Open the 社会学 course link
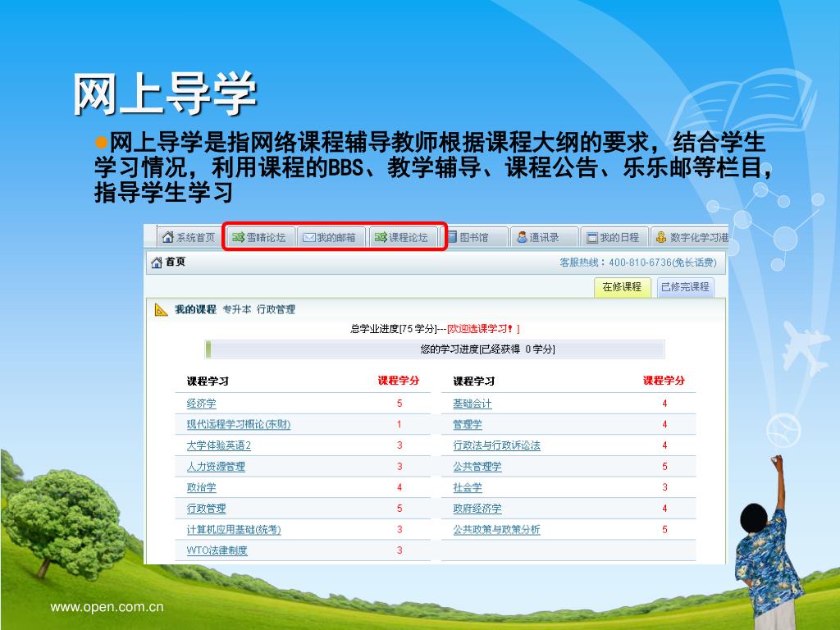 pos(467,487)
